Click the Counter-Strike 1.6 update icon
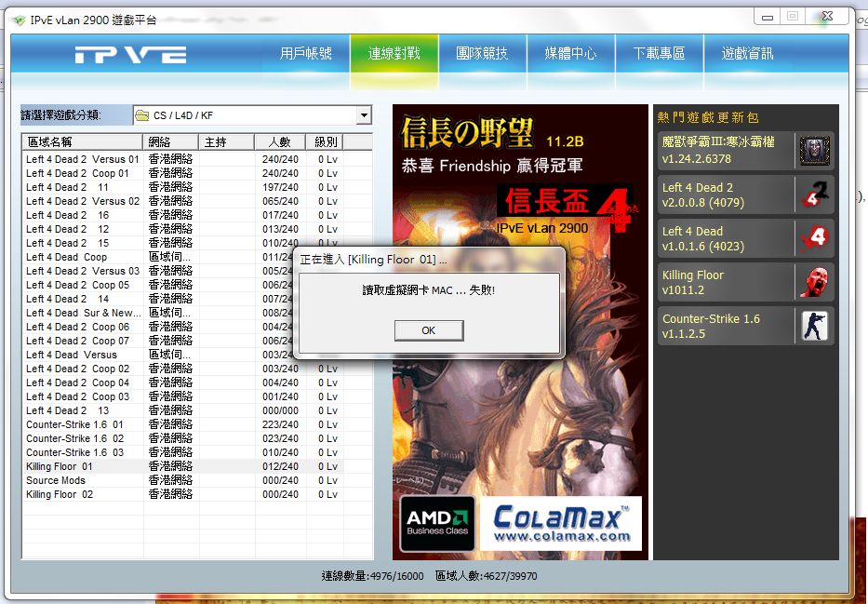This screenshot has width=868, height=604. (x=814, y=326)
